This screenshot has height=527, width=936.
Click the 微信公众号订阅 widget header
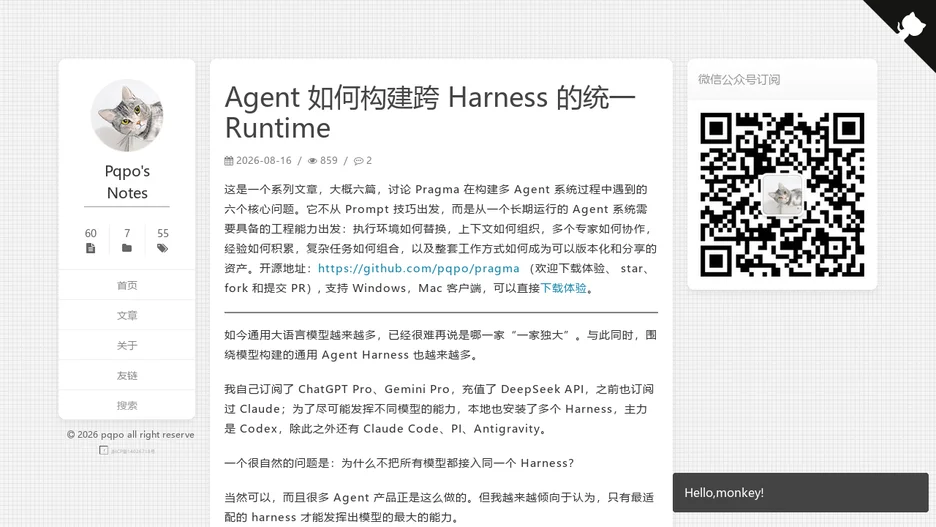point(782,79)
